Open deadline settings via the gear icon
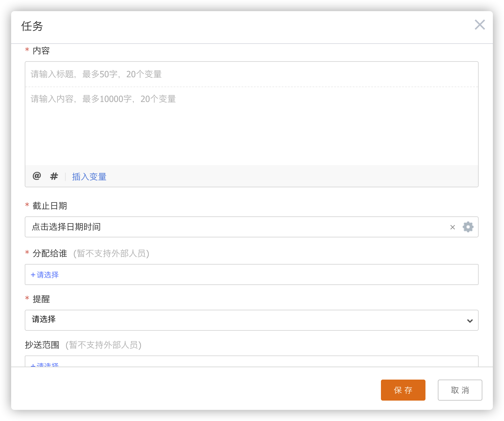The width and height of the screenshot is (504, 421). (x=468, y=227)
